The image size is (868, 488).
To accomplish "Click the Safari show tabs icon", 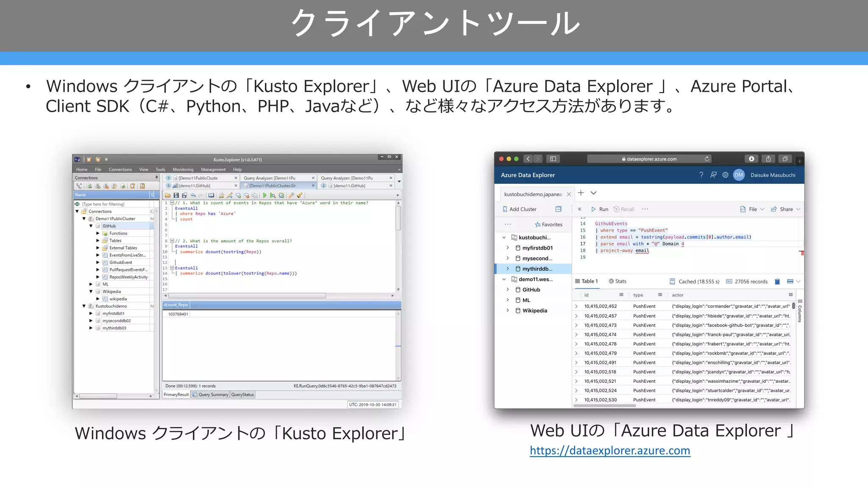I will [x=785, y=159].
